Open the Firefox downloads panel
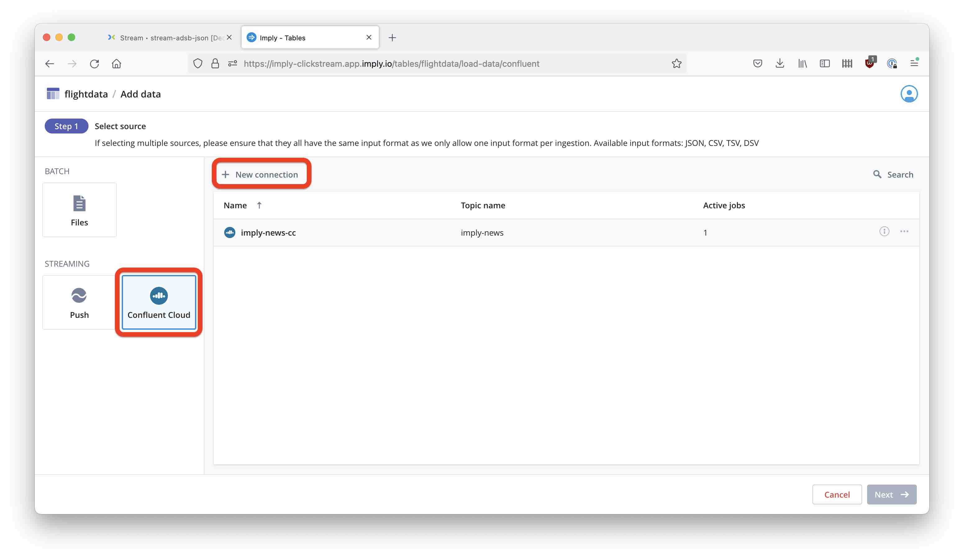Screen dimensions: 964x560 point(780,63)
